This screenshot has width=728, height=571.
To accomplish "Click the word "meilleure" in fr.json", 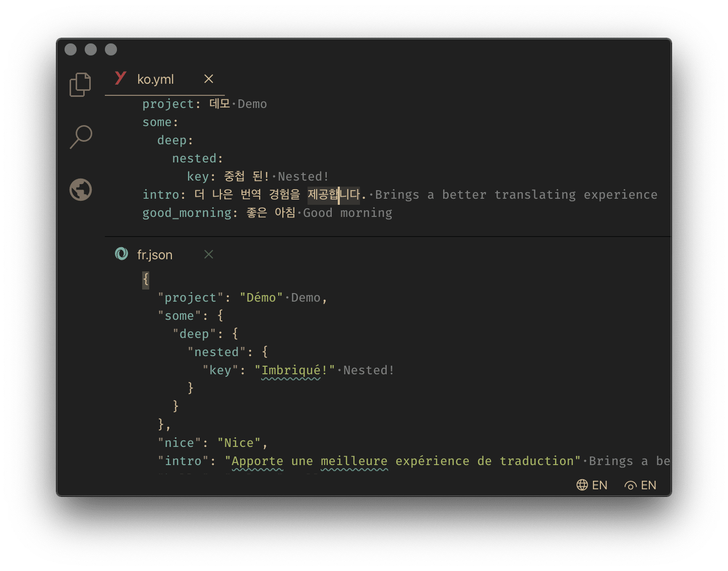I will tap(354, 461).
